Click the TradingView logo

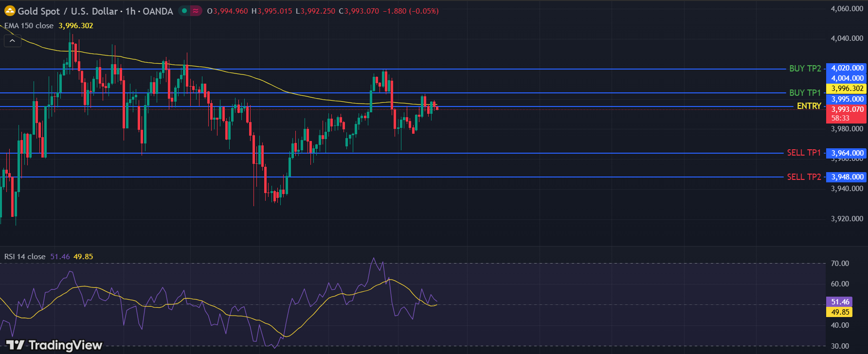[54, 345]
